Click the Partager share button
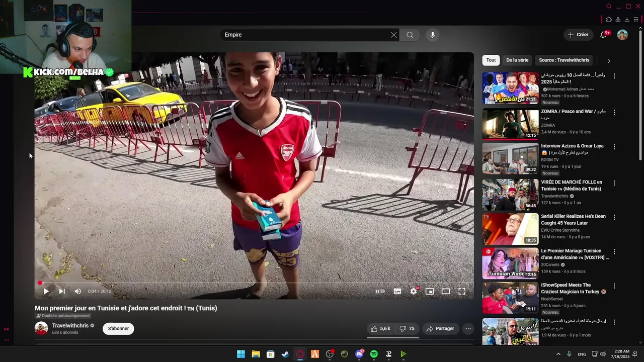The height and width of the screenshot is (362, 644). point(440,329)
